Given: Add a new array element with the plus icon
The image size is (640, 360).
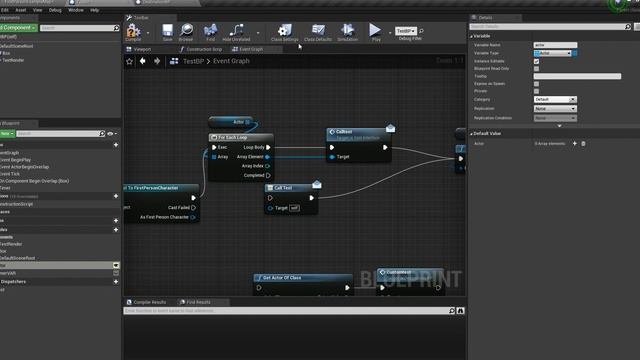Looking at the screenshot, I should (x=575, y=143).
